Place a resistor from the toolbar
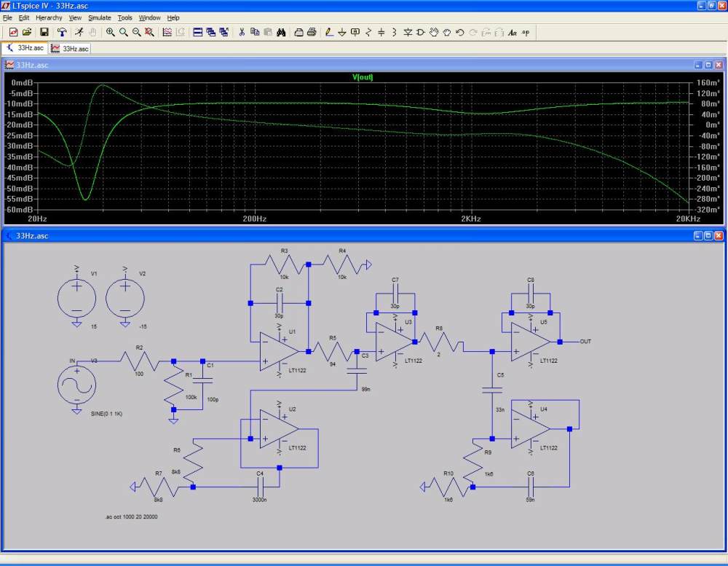Image resolution: width=728 pixels, height=566 pixels. point(368,32)
